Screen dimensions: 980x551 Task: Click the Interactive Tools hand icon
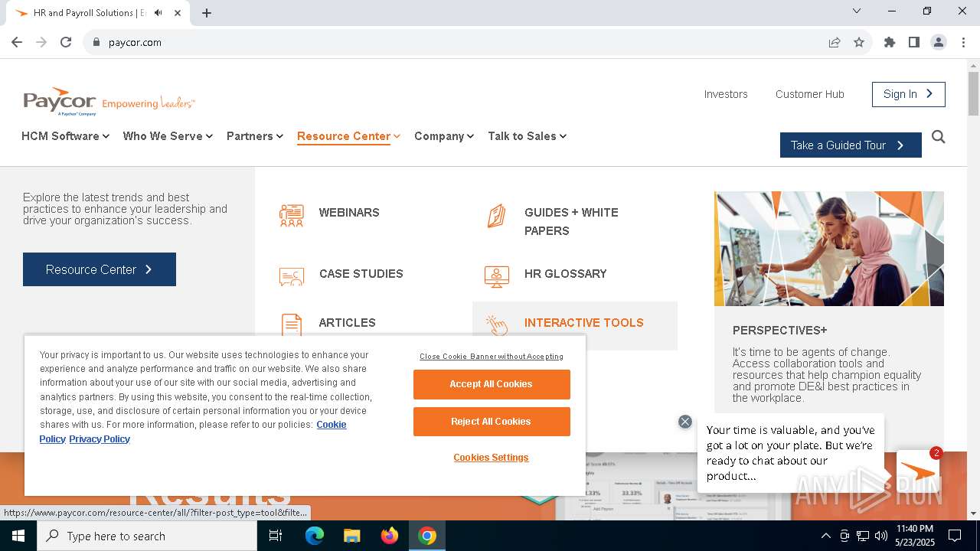click(496, 325)
